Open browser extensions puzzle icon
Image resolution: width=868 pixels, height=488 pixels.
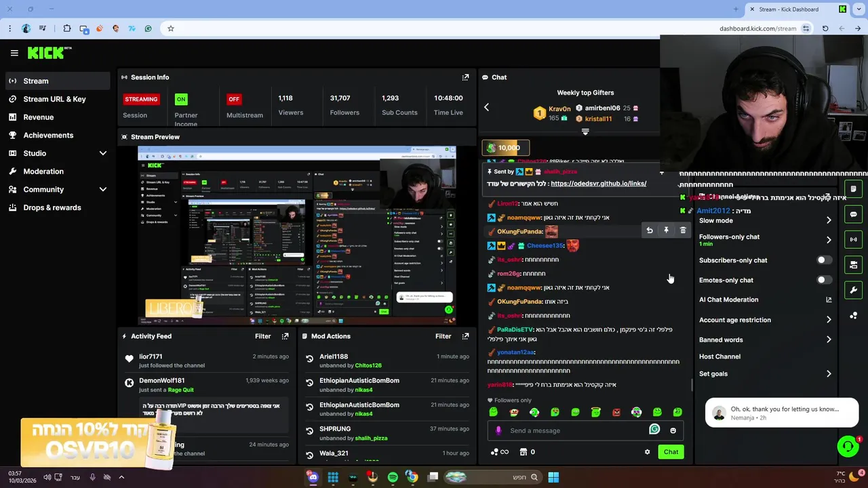(67, 28)
